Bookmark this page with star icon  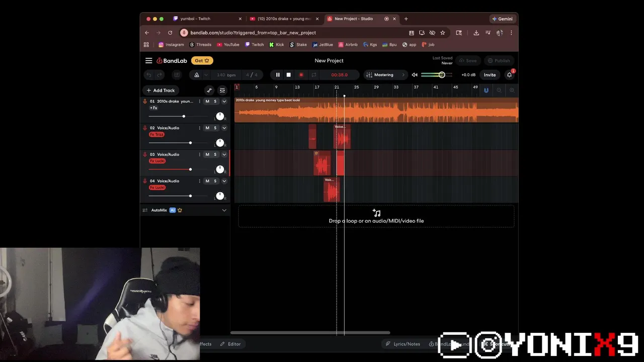pos(443,33)
